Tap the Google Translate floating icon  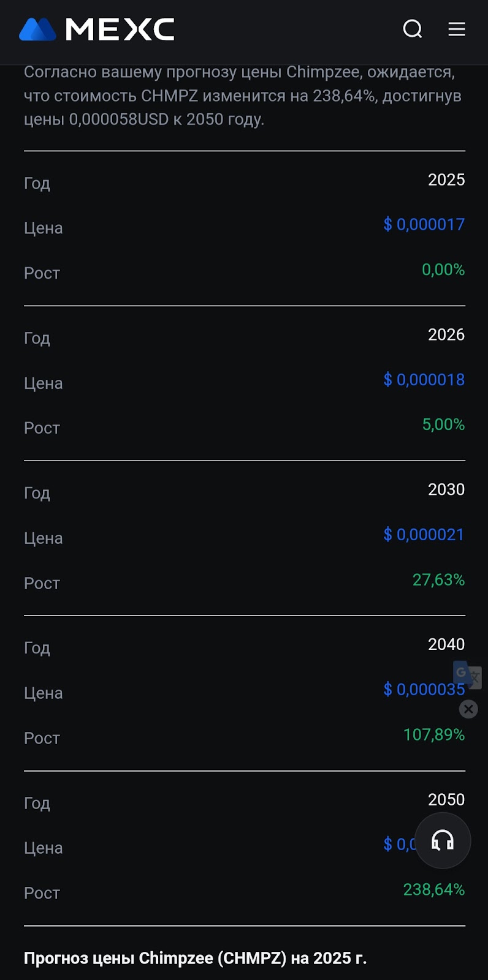coord(467,674)
